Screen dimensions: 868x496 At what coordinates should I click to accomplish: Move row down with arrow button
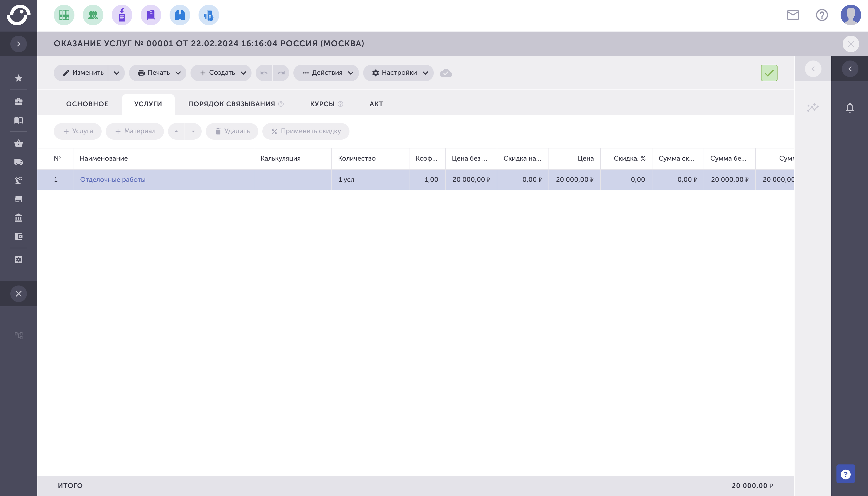[x=193, y=131]
